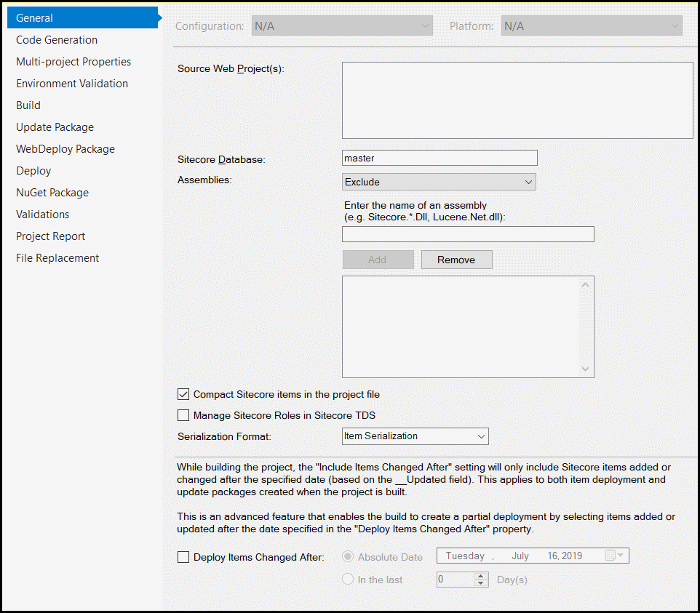Click the Add assembly button
This screenshot has width=700, height=613.
(x=378, y=260)
